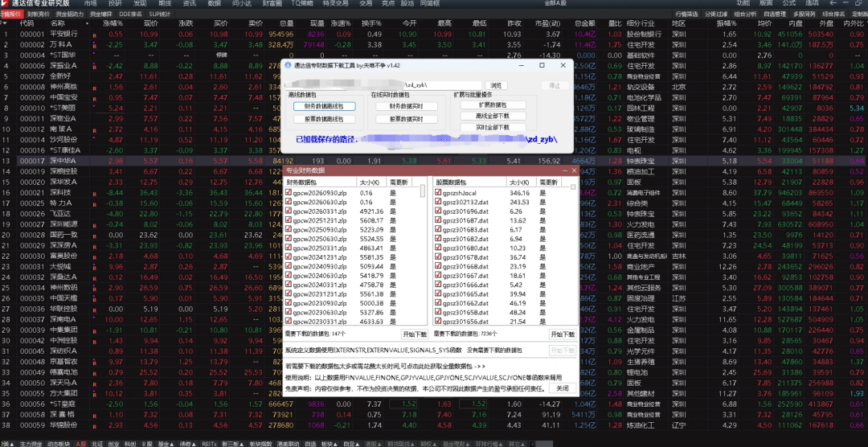Switch to the DDE排名 tab
The height and width of the screenshot is (447, 868).
131,14
